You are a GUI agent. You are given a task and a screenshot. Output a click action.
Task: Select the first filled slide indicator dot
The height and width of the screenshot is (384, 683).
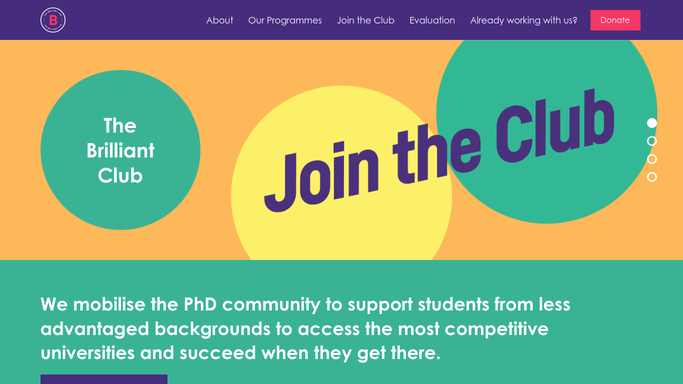[x=652, y=123]
